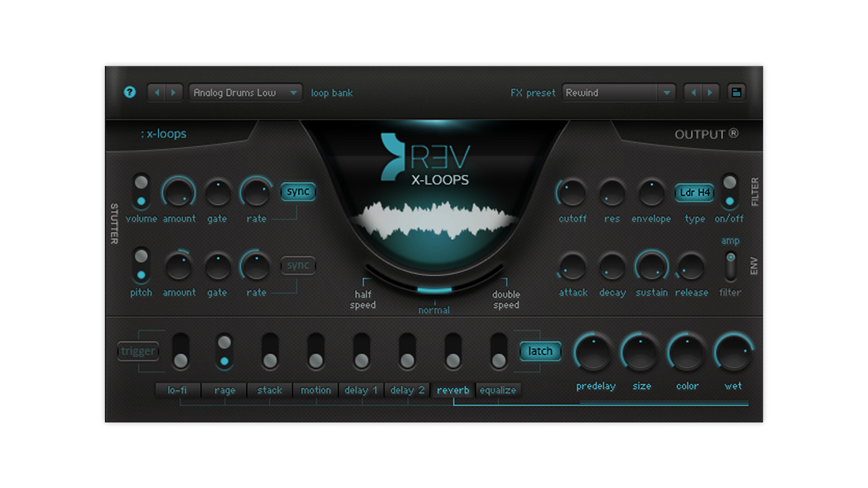Viewport: 868px width, 488px height.
Task: Select previous FX preset arrow
Action: coord(693,93)
